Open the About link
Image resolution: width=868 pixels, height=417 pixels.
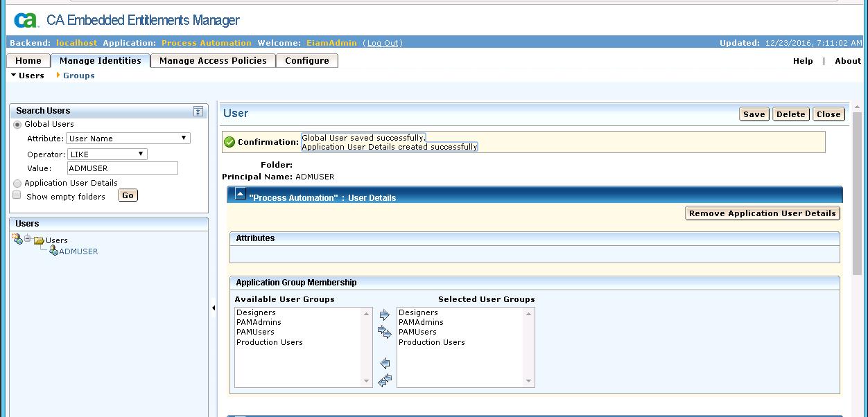848,61
